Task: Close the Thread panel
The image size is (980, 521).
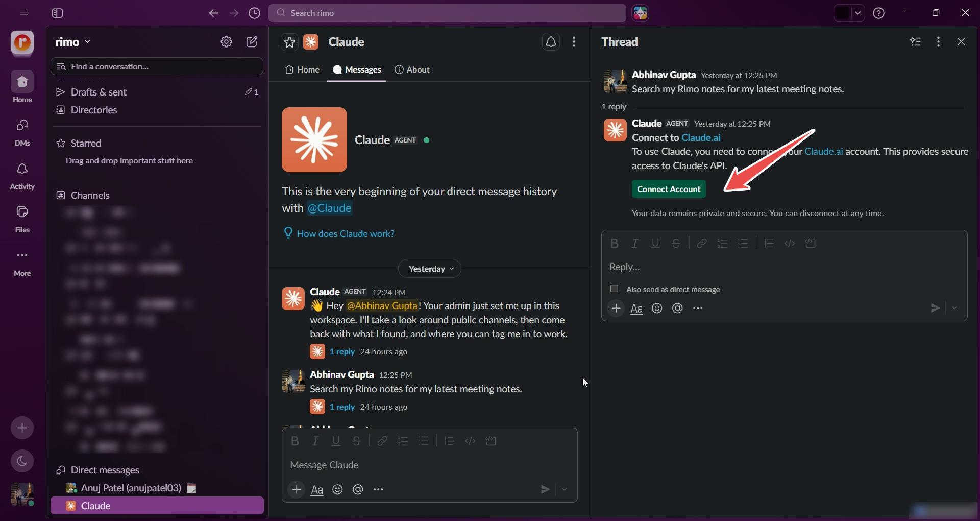Action: [x=961, y=42]
